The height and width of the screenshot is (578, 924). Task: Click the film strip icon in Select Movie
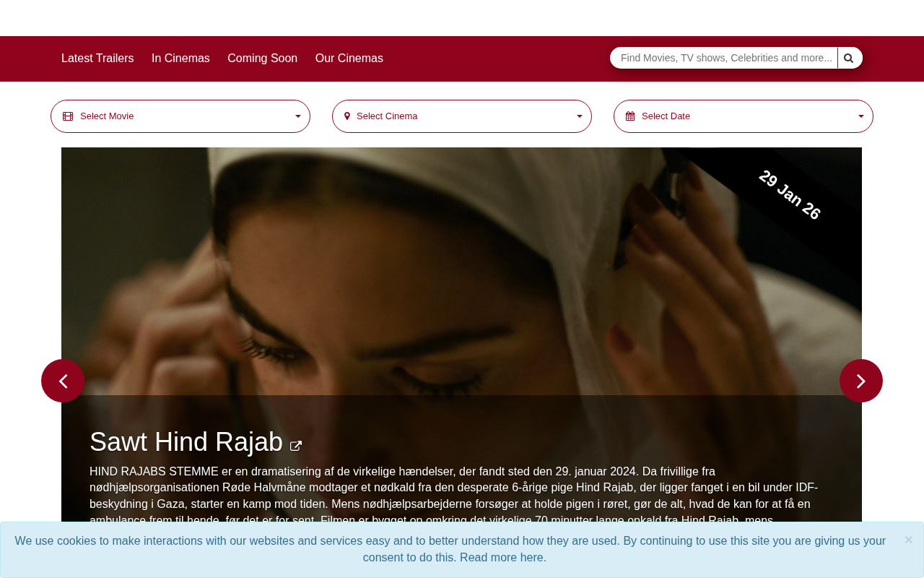tap(68, 116)
